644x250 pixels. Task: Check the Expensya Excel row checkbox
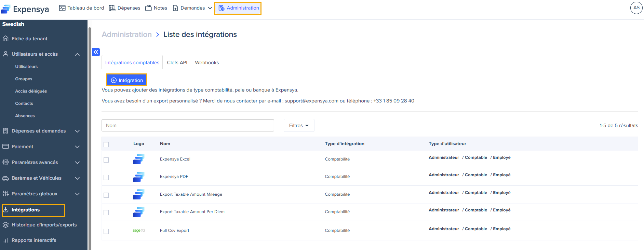coord(106,160)
